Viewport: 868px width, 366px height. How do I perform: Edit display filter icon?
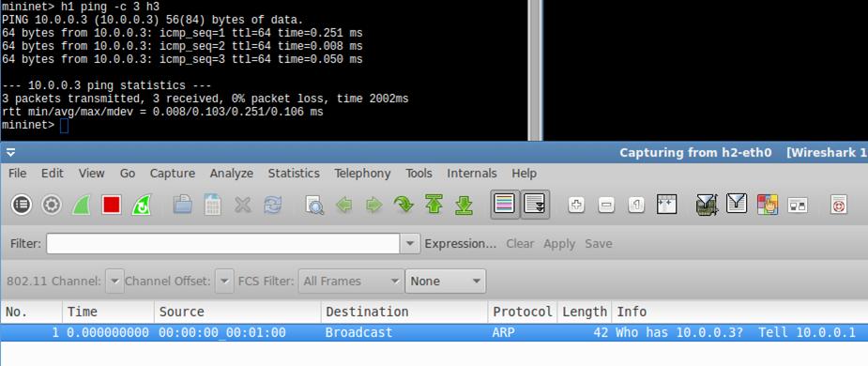[x=737, y=205]
